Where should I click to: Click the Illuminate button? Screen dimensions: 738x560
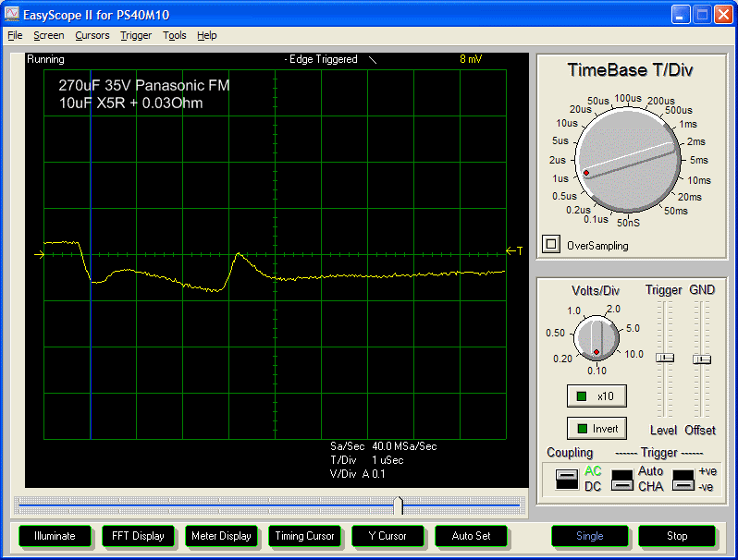[x=55, y=536]
